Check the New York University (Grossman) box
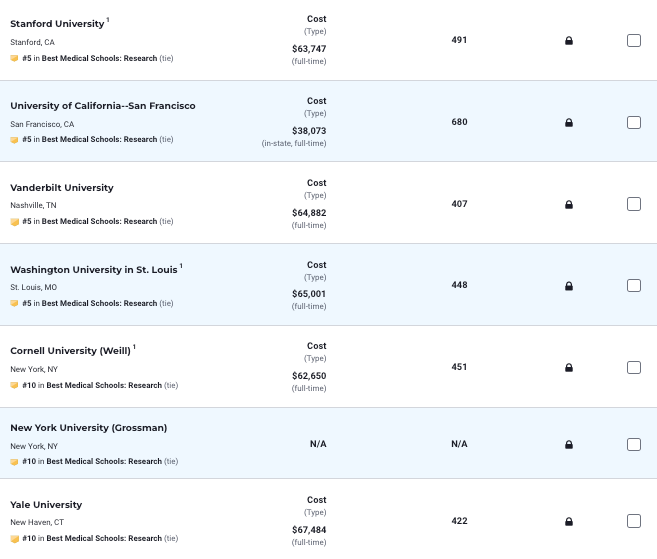The width and height of the screenshot is (657, 559). [x=634, y=445]
